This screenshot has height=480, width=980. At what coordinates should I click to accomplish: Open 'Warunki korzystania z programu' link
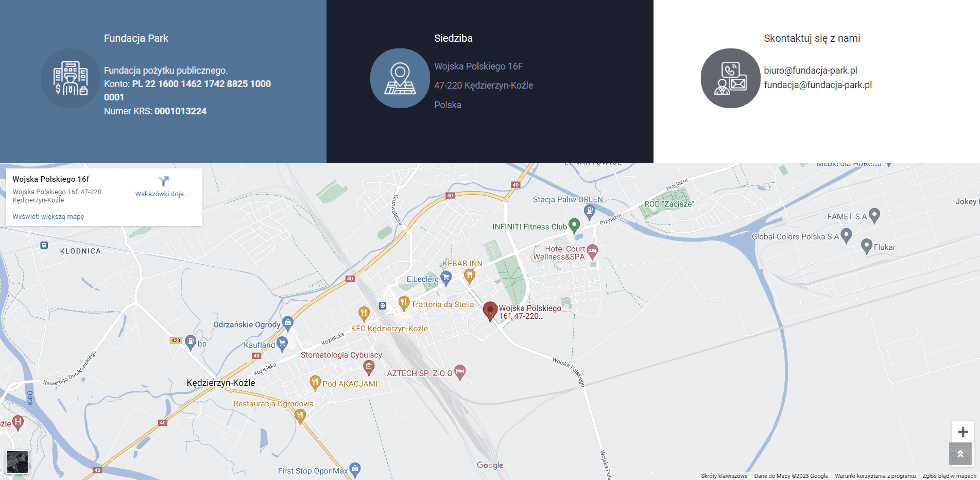(x=875, y=476)
